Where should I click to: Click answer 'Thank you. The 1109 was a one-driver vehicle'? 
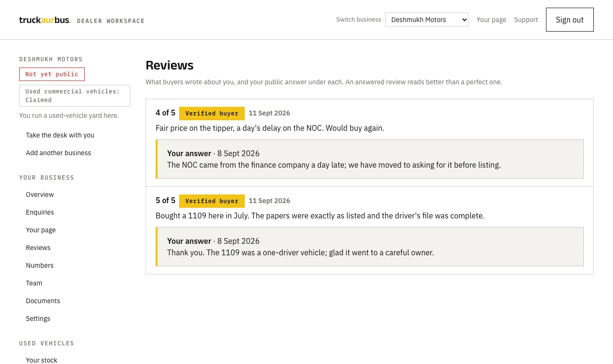(x=300, y=253)
